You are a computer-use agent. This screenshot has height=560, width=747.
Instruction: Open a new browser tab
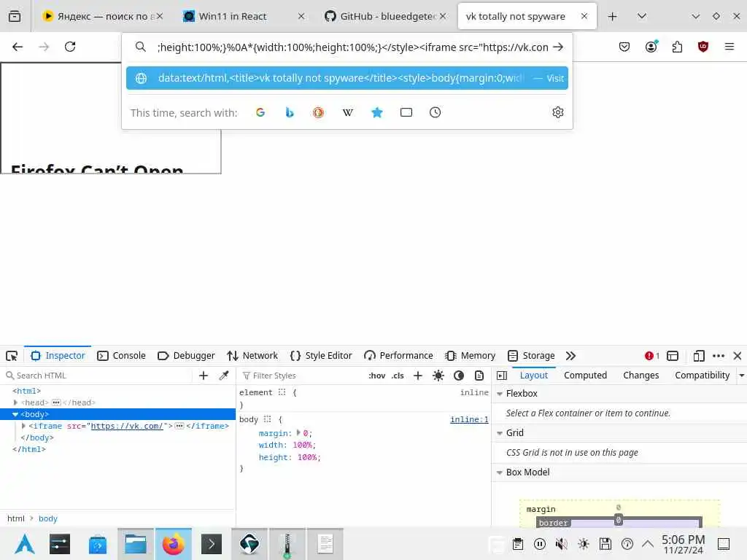coord(613,16)
